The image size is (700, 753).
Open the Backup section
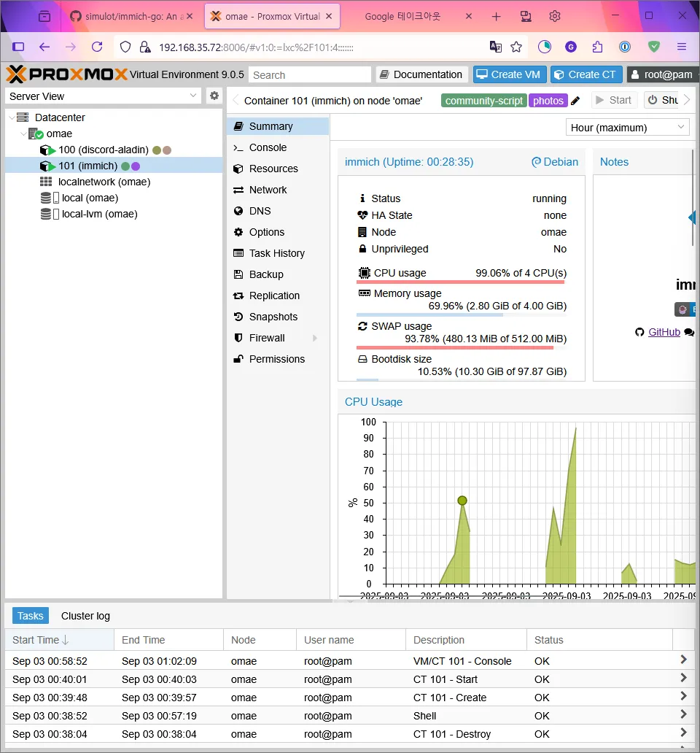point(278,274)
